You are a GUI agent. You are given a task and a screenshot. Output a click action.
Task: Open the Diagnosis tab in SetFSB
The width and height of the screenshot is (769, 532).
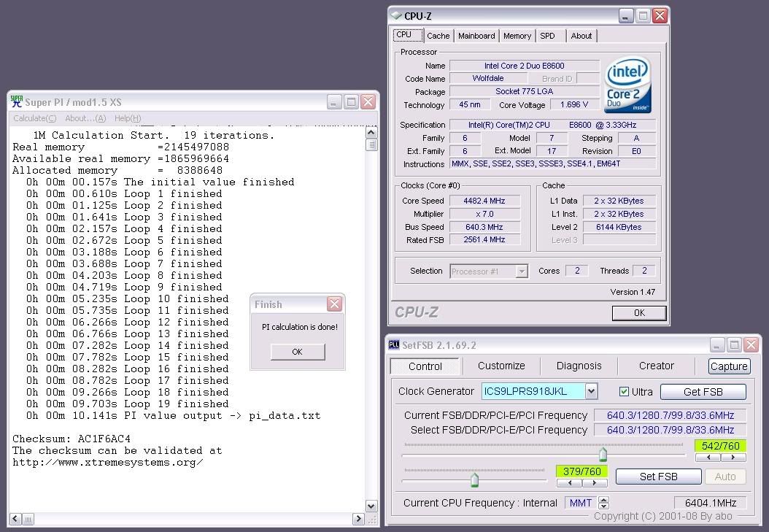[579, 366]
